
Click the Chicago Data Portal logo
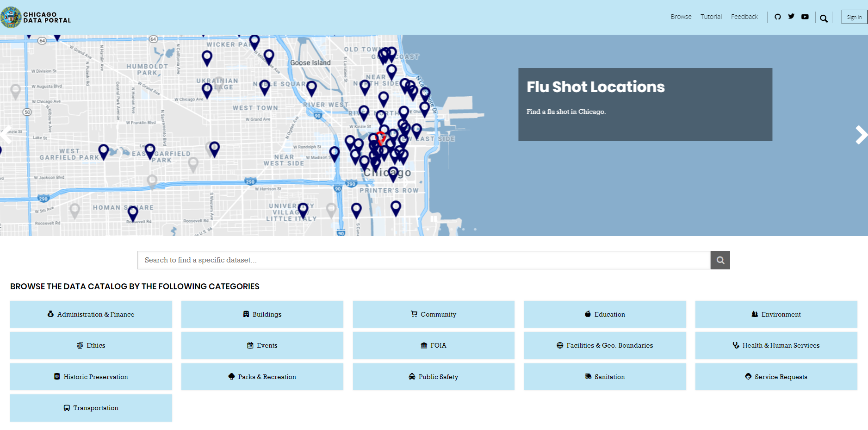pyautogui.click(x=36, y=17)
